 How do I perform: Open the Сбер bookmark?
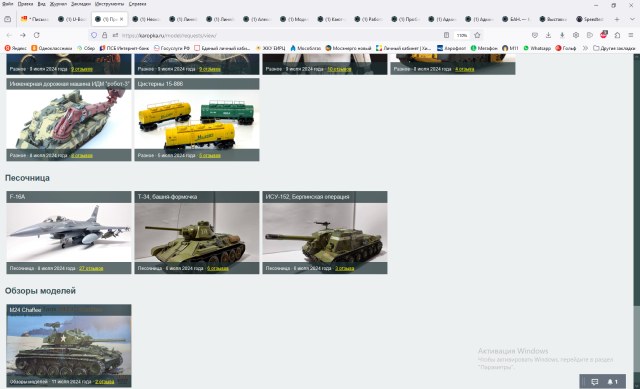tap(86, 48)
